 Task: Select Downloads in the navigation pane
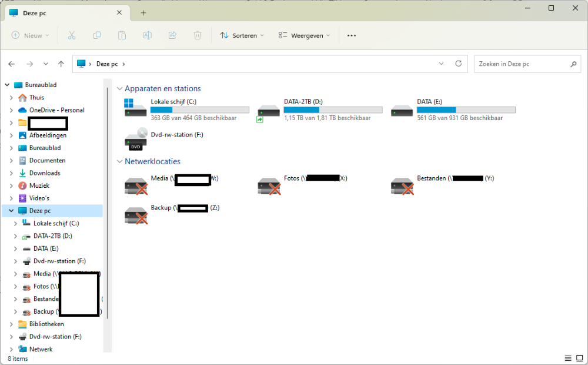pyautogui.click(x=45, y=173)
